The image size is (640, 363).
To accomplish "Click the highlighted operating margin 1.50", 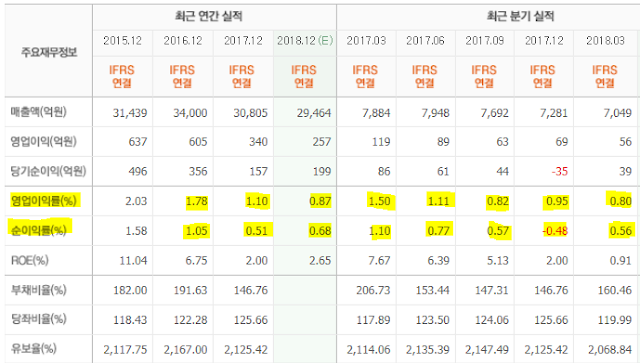I will 380,201.
